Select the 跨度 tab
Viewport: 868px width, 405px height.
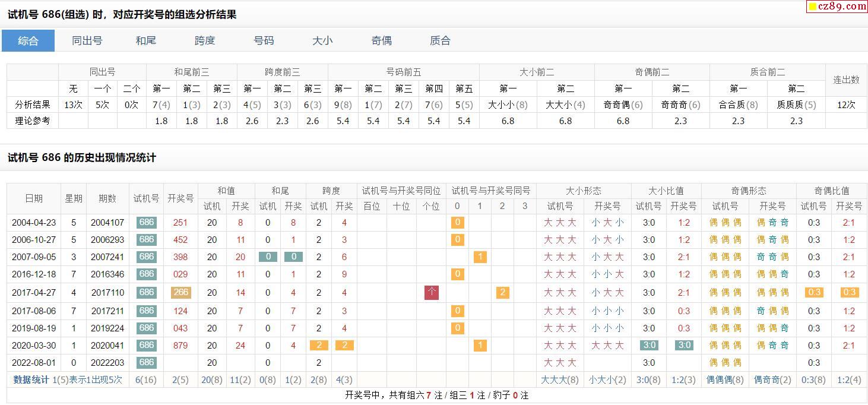[205, 41]
